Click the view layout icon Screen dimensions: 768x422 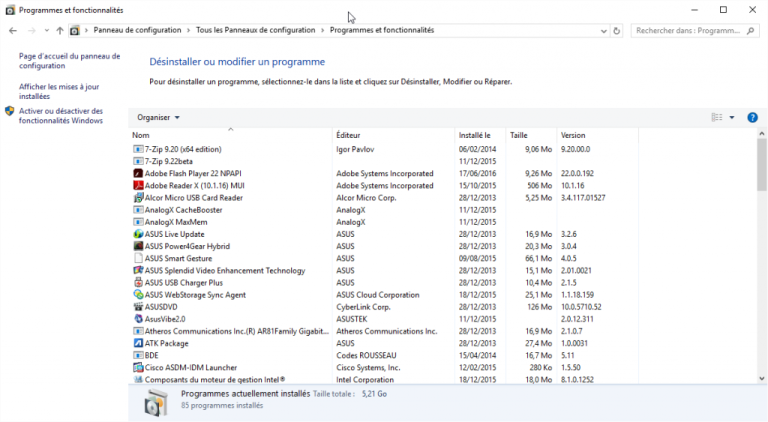pos(717,117)
